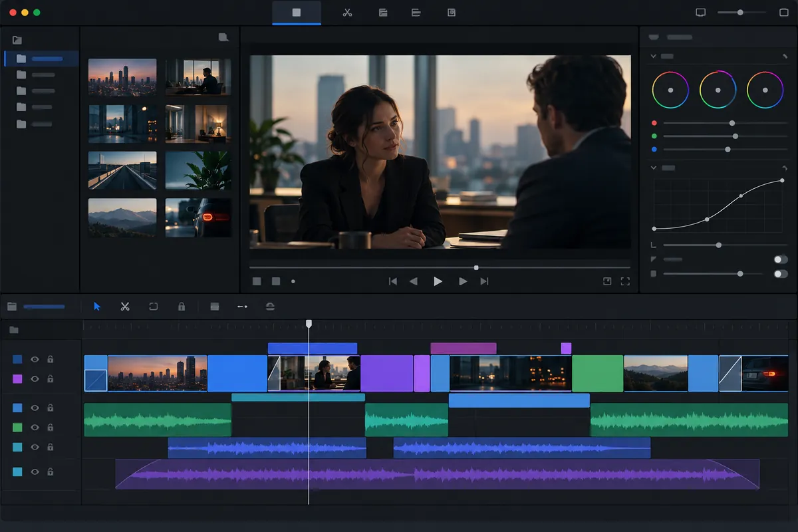Screen dimensions: 798x532
Task: Step one frame backward in the viewer
Action: pos(414,281)
